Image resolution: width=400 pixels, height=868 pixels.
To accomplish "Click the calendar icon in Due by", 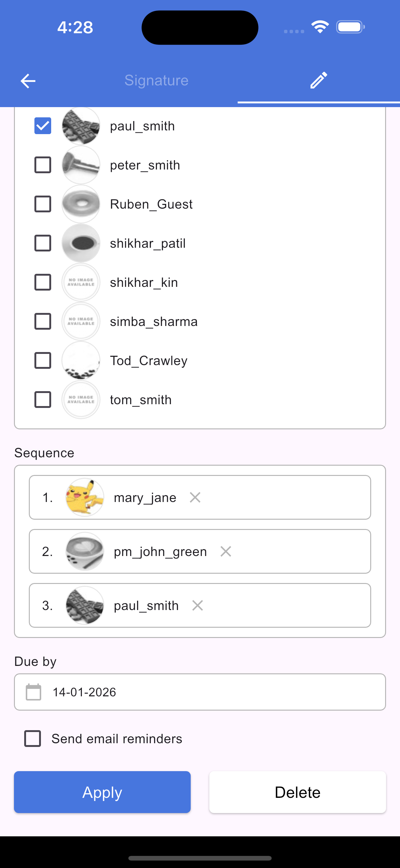I will pyautogui.click(x=34, y=692).
